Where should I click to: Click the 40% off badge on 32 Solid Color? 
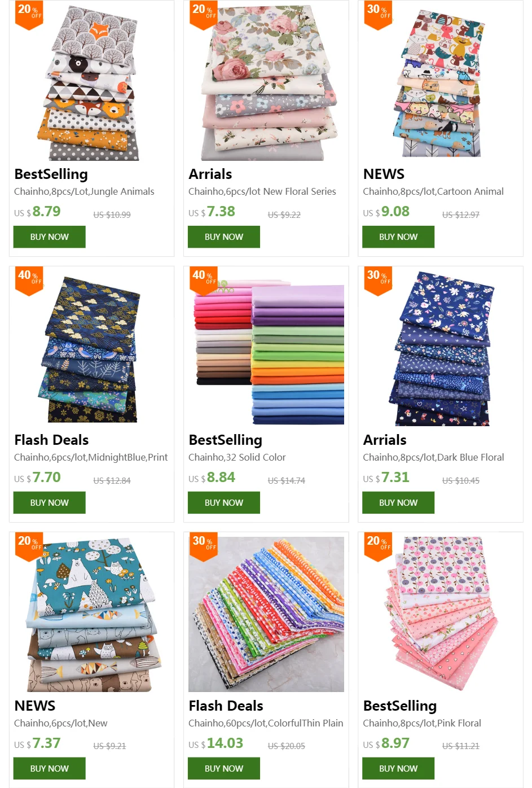coord(203,281)
